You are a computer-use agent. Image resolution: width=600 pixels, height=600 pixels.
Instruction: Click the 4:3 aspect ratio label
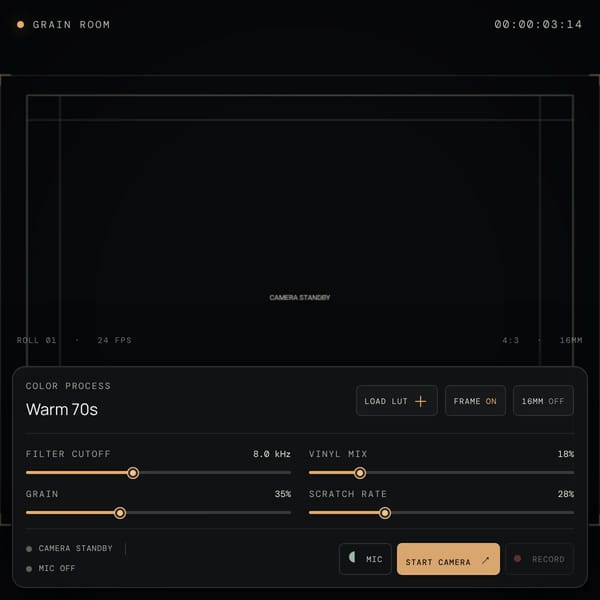click(x=510, y=340)
